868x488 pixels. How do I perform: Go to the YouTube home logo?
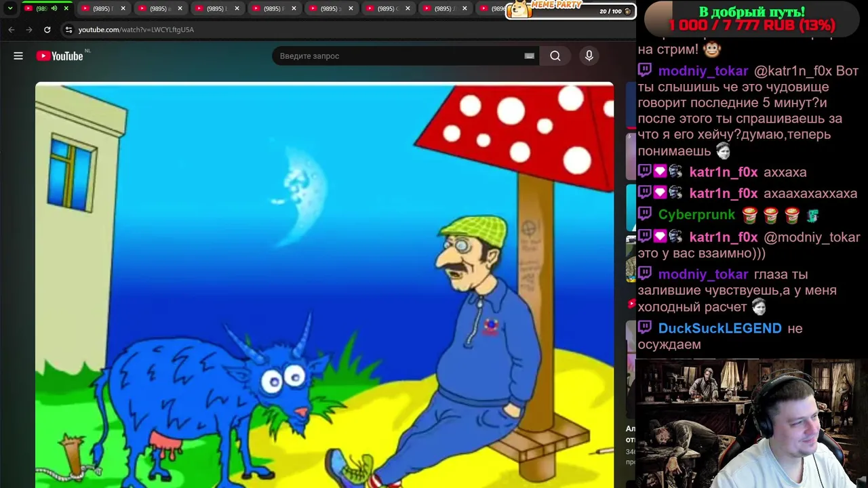tap(60, 56)
